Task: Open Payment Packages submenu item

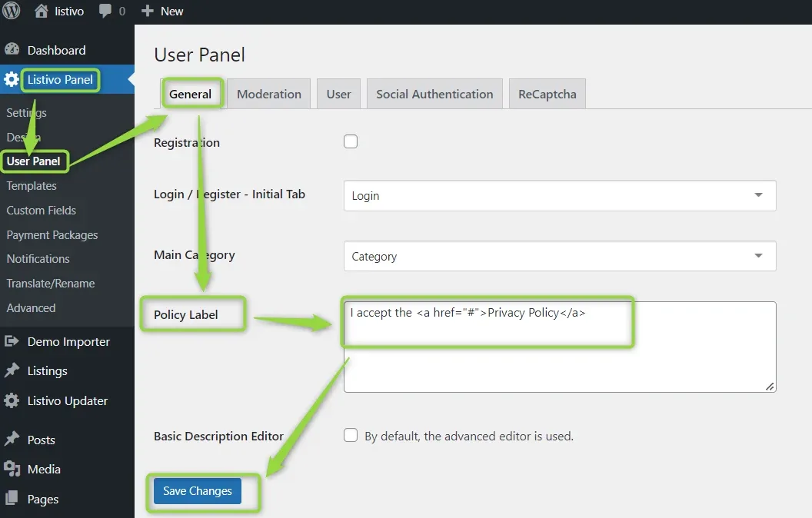Action: [x=52, y=235]
